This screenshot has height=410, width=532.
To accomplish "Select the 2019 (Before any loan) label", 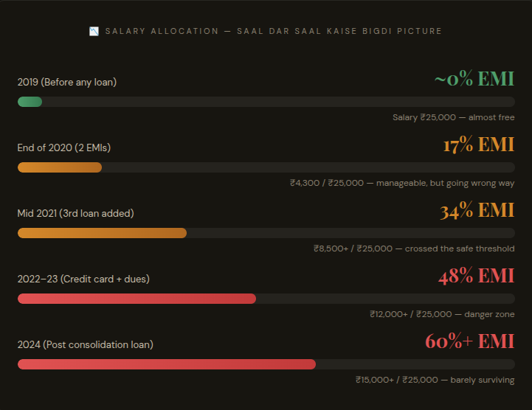I will pyautogui.click(x=67, y=82).
